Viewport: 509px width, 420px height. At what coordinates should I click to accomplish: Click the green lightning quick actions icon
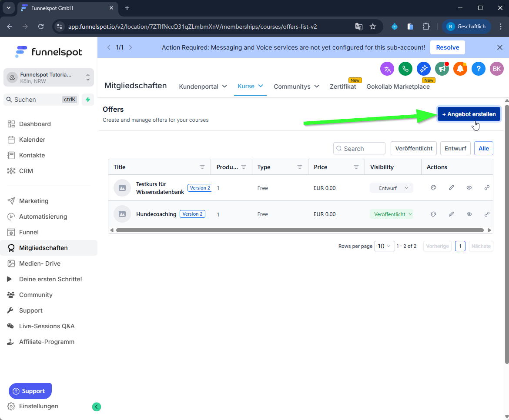[x=87, y=100]
